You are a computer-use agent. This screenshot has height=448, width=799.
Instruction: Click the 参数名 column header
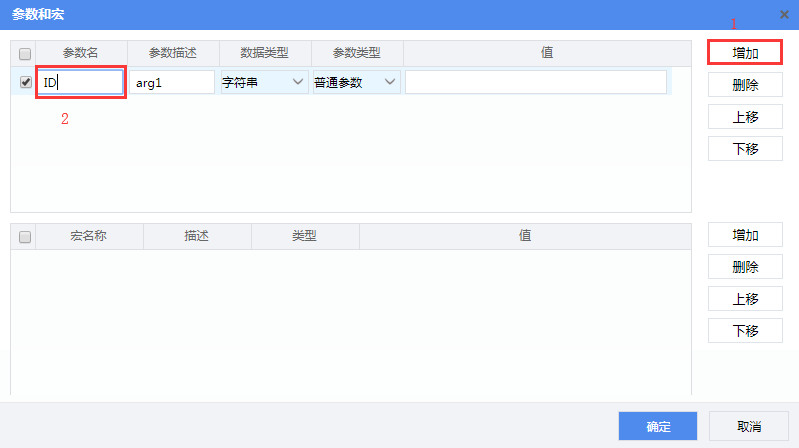82,53
